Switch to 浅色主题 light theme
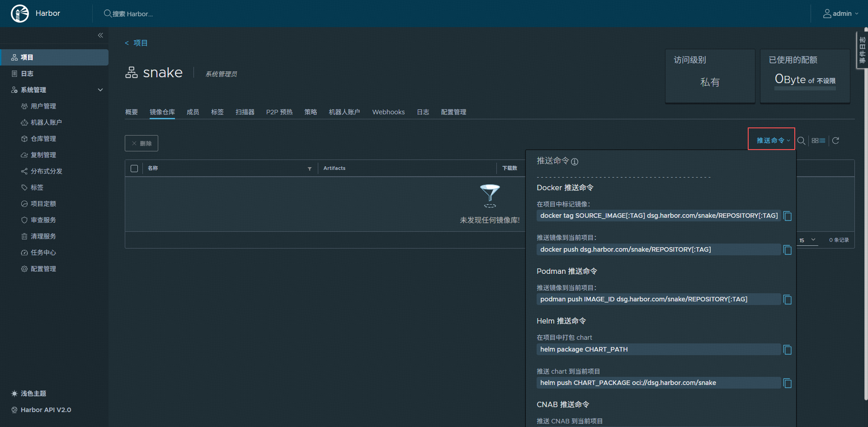This screenshot has height=427, width=868. (x=29, y=394)
